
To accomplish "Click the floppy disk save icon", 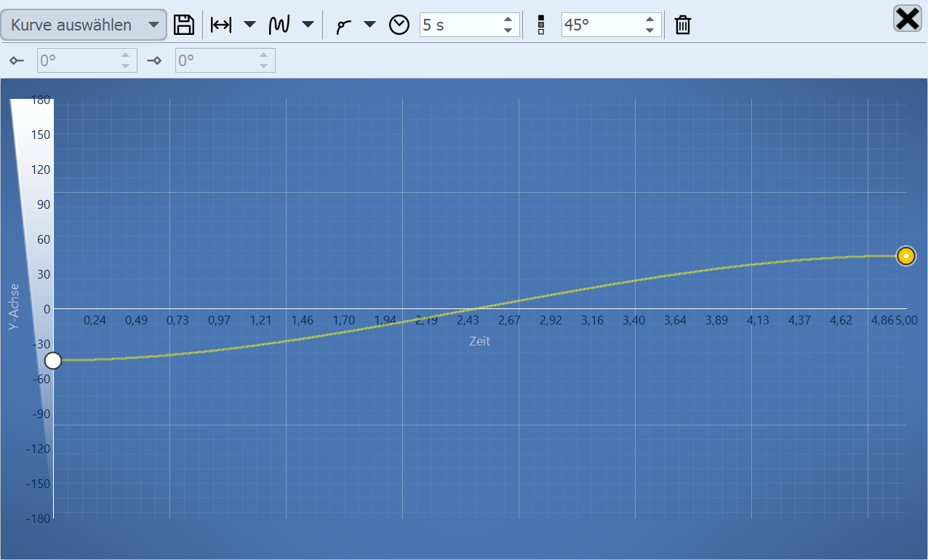I will 184,25.
